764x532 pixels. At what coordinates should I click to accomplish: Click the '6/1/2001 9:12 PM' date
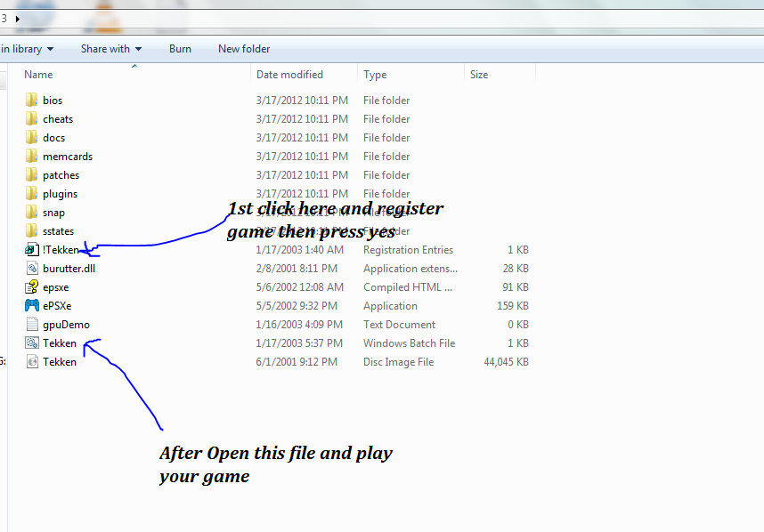[x=297, y=362]
